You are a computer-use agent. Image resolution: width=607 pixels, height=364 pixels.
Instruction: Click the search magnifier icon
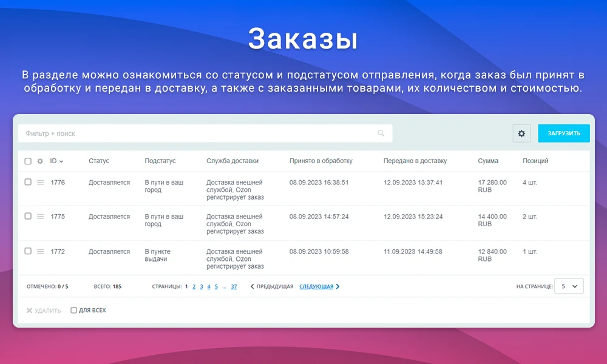click(x=381, y=133)
